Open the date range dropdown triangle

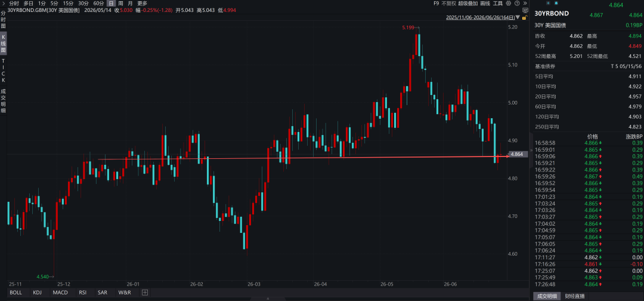click(518, 17)
